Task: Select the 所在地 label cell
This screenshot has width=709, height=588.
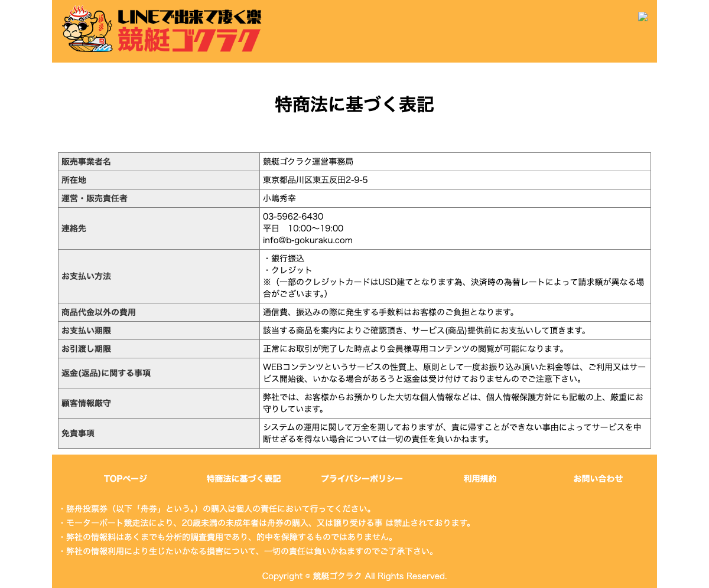Action: click(x=159, y=180)
